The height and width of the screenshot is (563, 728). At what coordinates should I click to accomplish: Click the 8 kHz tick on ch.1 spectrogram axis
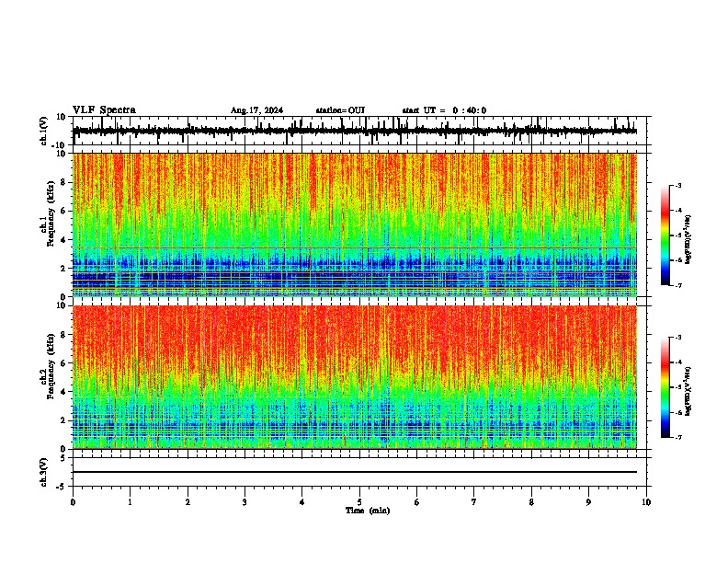point(64,182)
